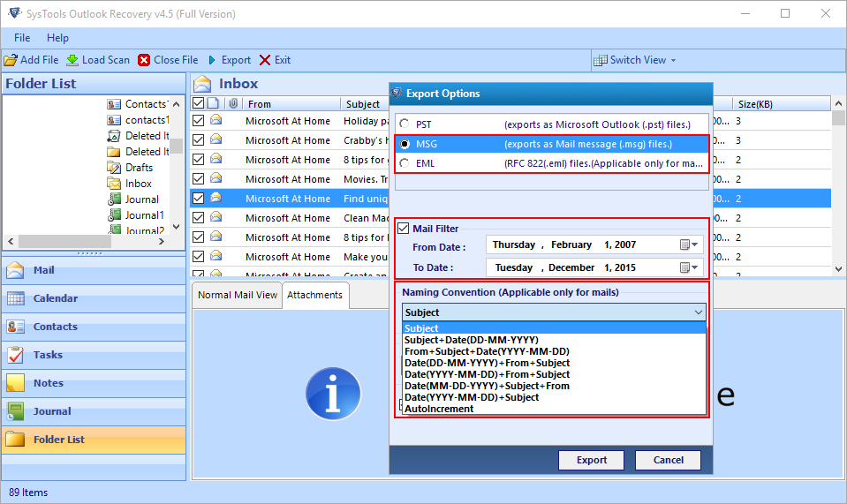Switch to the Attachments tab
The image size is (847, 504).
[x=315, y=295]
